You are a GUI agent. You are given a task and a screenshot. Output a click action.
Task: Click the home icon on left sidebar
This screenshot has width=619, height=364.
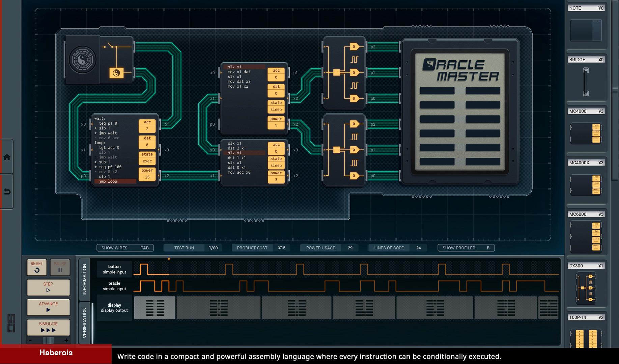click(7, 157)
